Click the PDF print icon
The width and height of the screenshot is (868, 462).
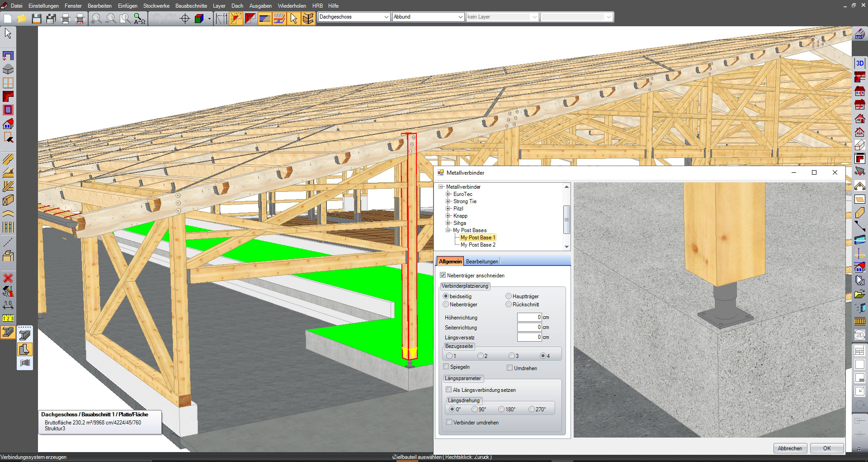tap(80, 19)
